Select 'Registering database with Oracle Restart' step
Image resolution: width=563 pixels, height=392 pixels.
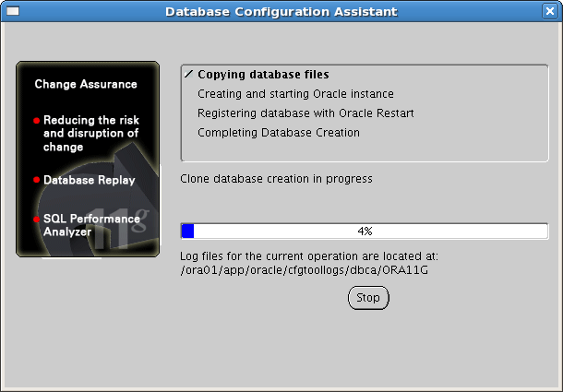[x=305, y=113]
